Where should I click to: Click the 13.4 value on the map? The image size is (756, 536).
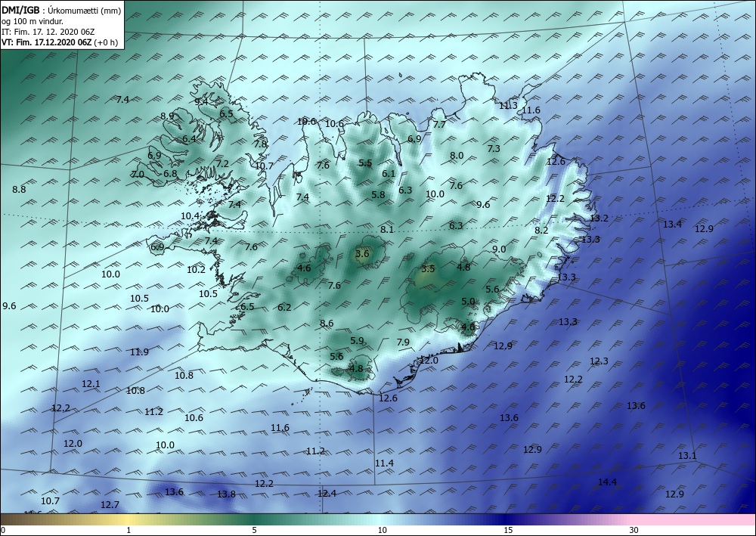click(672, 224)
